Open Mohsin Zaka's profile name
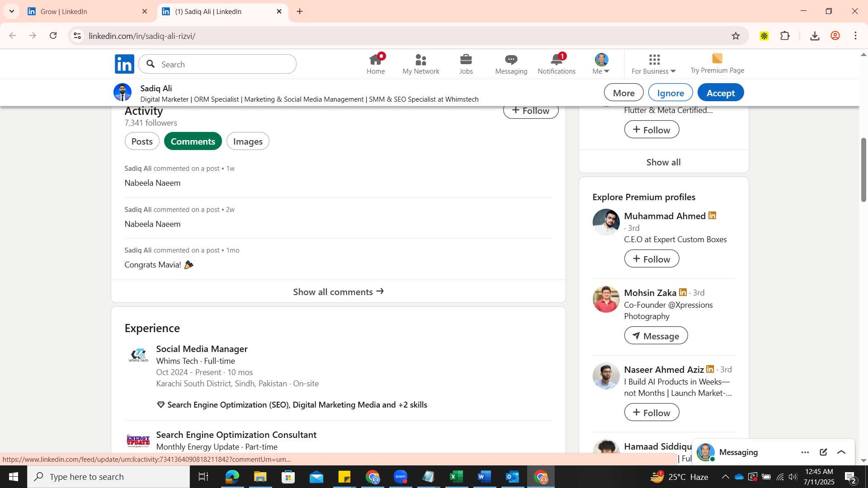The image size is (868, 488). pyautogui.click(x=650, y=293)
